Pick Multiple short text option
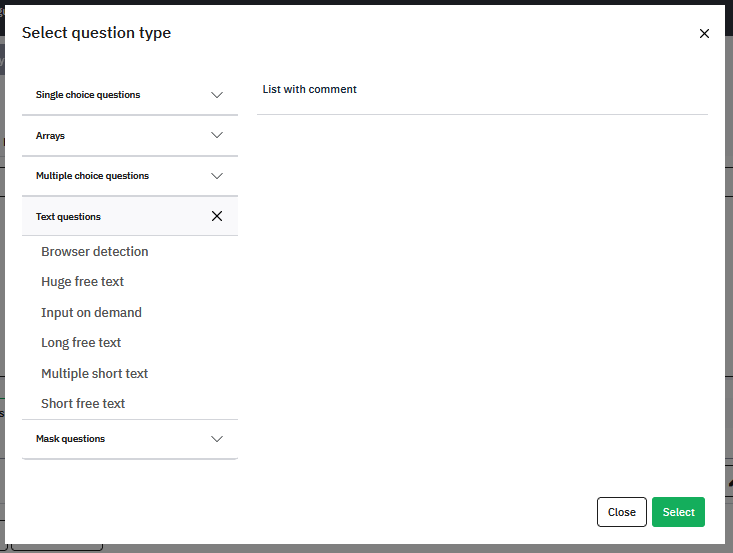The image size is (733, 553). click(x=94, y=373)
